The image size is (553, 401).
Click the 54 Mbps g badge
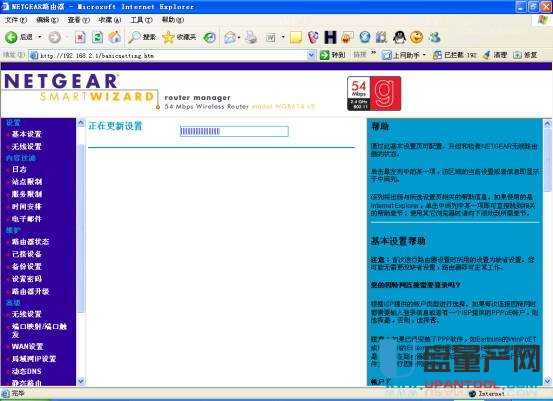(374, 93)
